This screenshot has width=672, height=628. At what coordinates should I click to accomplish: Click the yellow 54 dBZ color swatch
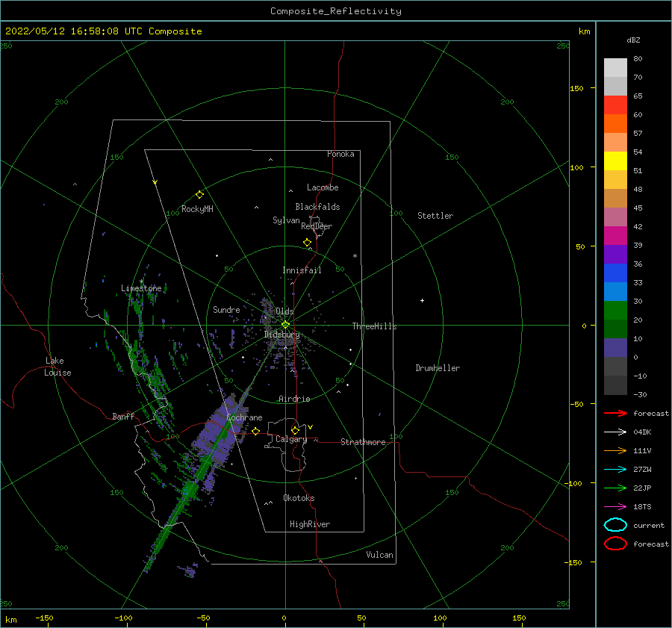(615, 161)
